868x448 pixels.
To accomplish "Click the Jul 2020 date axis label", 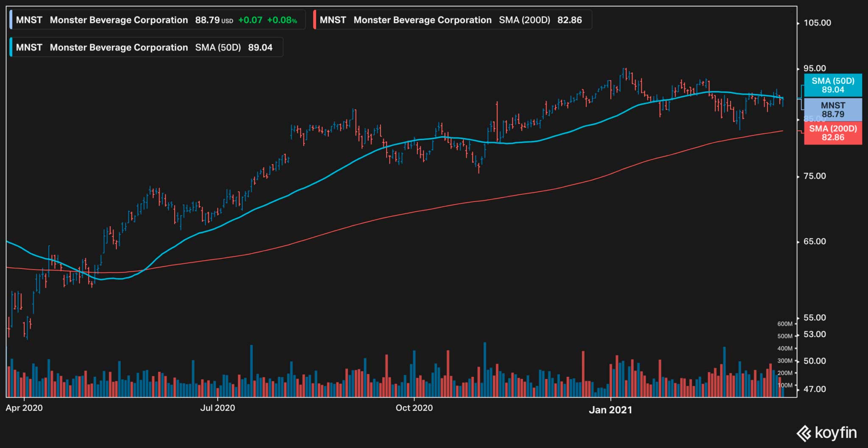I will (217, 408).
